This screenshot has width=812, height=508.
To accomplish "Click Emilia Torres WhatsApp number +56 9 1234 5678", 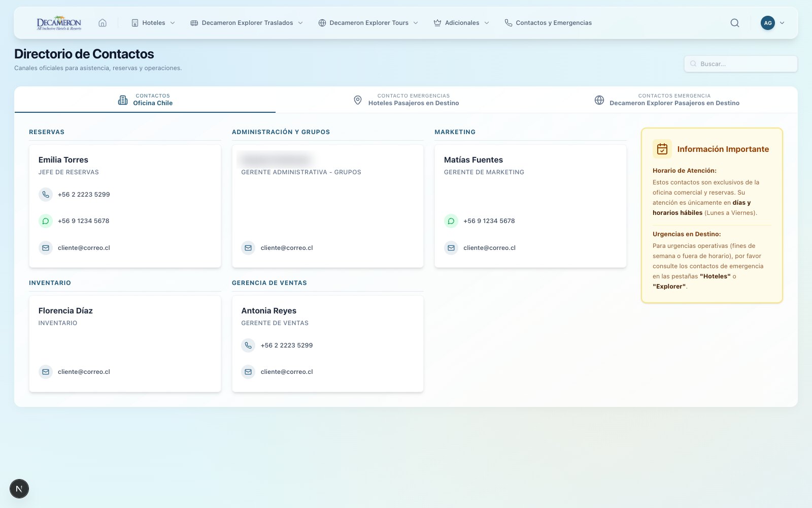I will (x=84, y=221).
